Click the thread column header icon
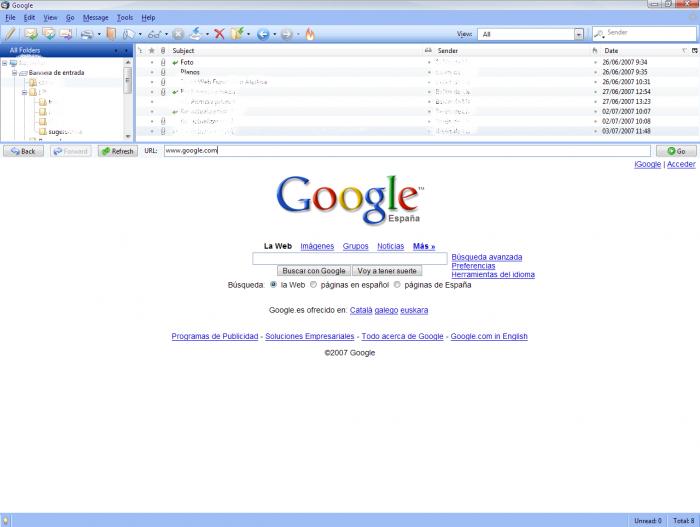The height and width of the screenshot is (527, 700). 140,50
